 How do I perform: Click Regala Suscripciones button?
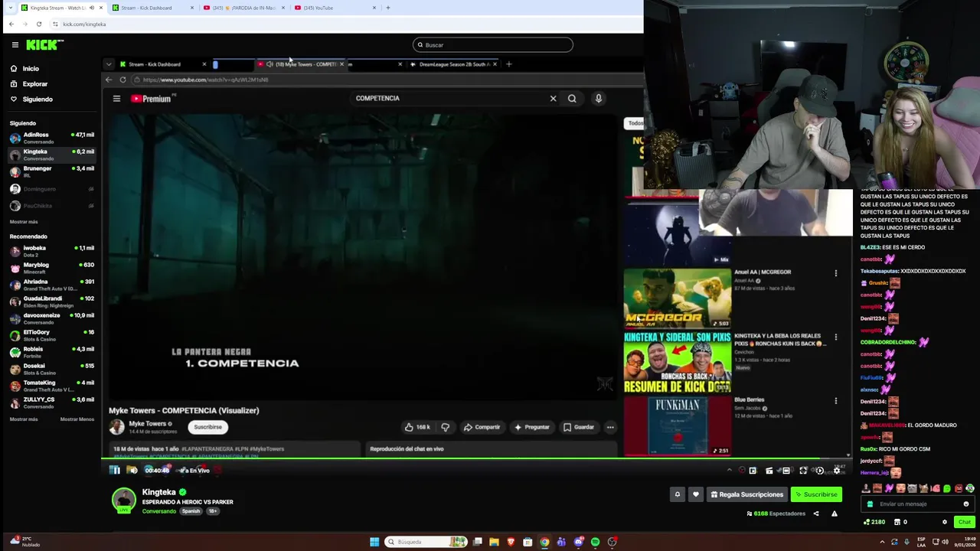pos(746,494)
